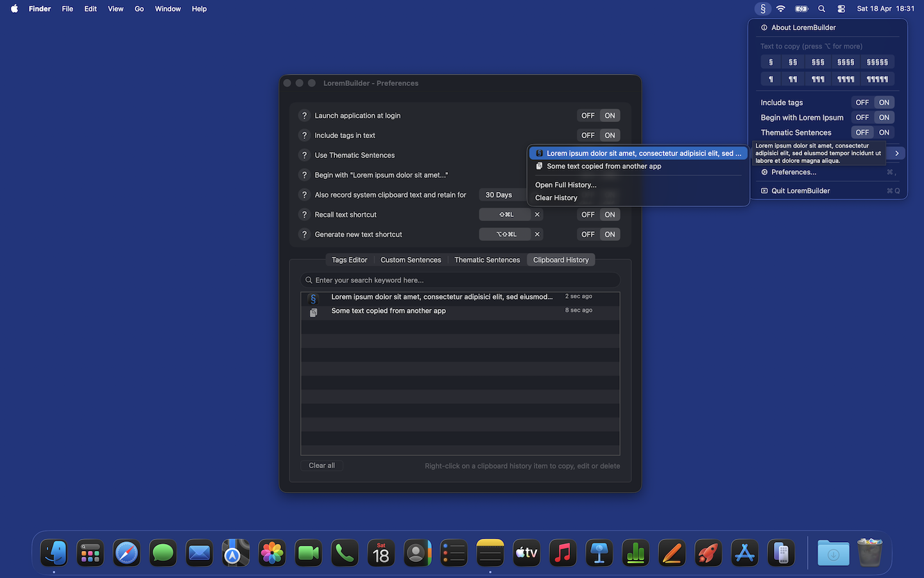The height and width of the screenshot is (578, 924).
Task: Expand the chevron next to the highlighted lorem item
Action: [896, 153]
